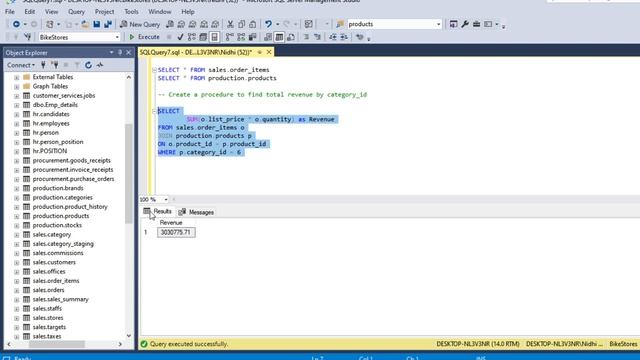Select the production.categories table
This screenshot has height=360, width=640.
click(x=62, y=198)
